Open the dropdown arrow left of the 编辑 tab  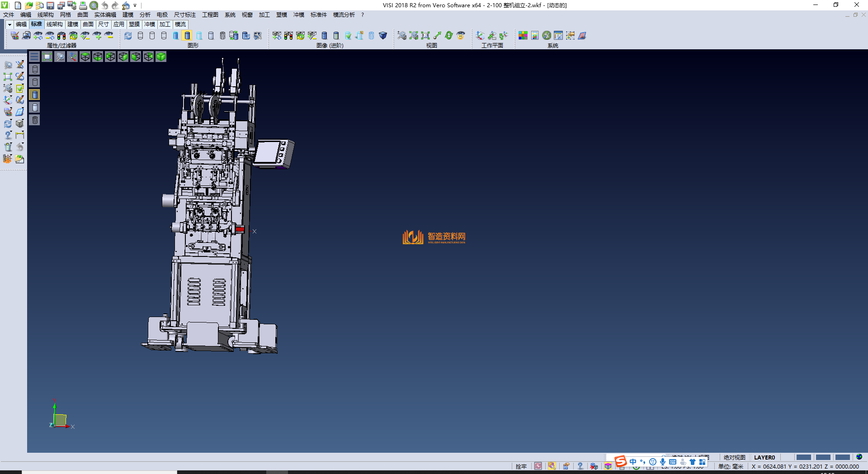tap(9, 24)
